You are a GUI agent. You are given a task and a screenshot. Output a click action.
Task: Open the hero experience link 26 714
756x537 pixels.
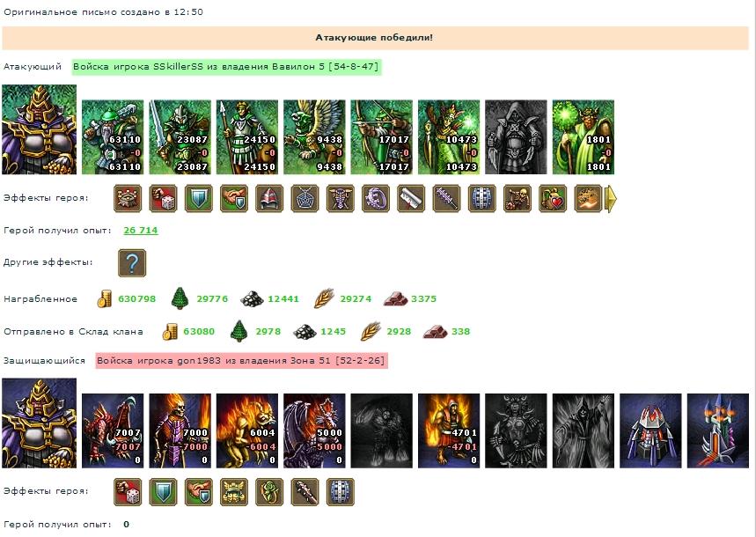pos(141,230)
